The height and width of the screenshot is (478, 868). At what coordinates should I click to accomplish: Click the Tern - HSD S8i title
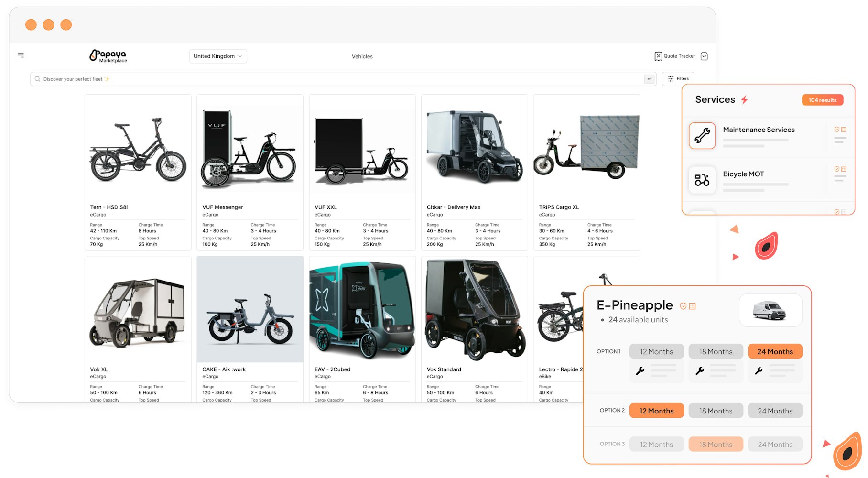pyautogui.click(x=109, y=207)
